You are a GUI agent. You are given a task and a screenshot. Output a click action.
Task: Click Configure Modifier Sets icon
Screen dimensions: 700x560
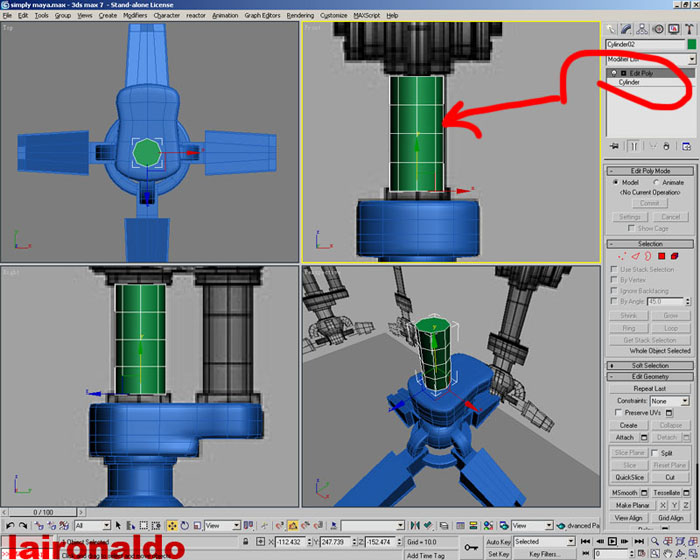pos(686,145)
